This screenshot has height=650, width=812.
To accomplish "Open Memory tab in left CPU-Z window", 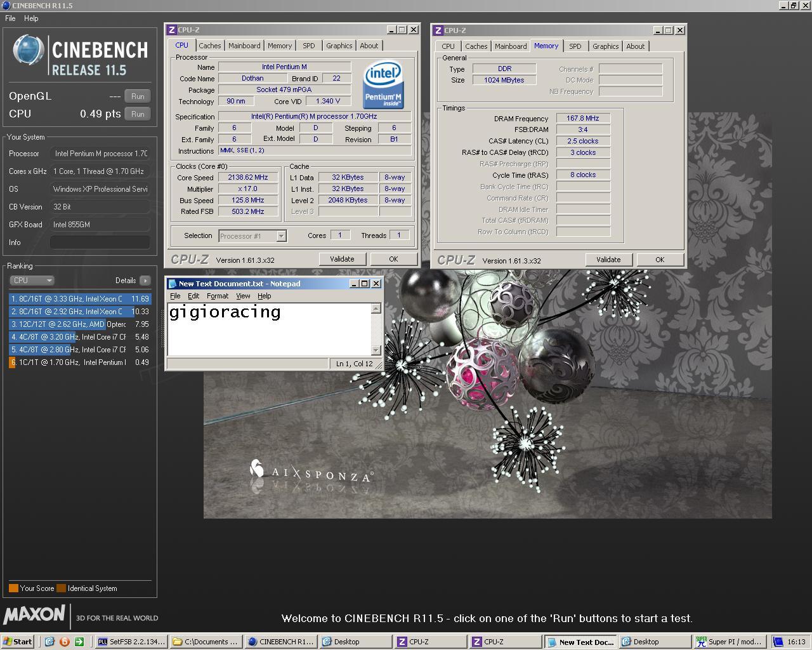I will 280,46.
